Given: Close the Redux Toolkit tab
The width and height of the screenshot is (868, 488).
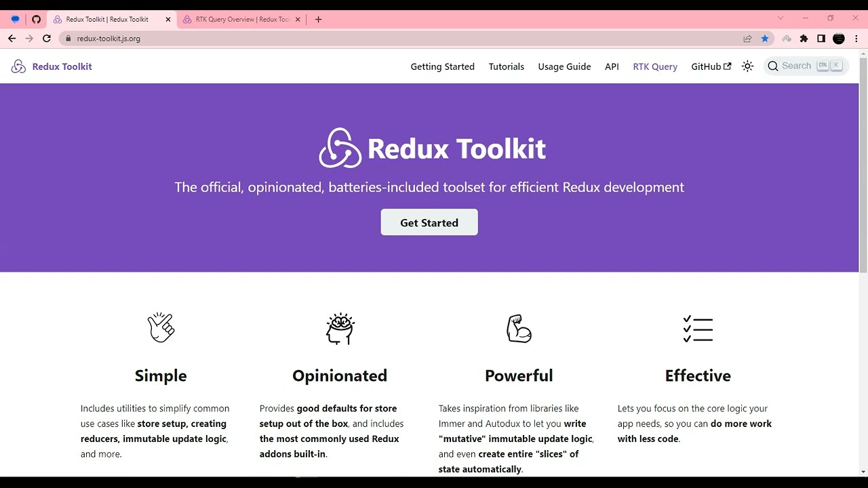Looking at the screenshot, I should pos(168,20).
